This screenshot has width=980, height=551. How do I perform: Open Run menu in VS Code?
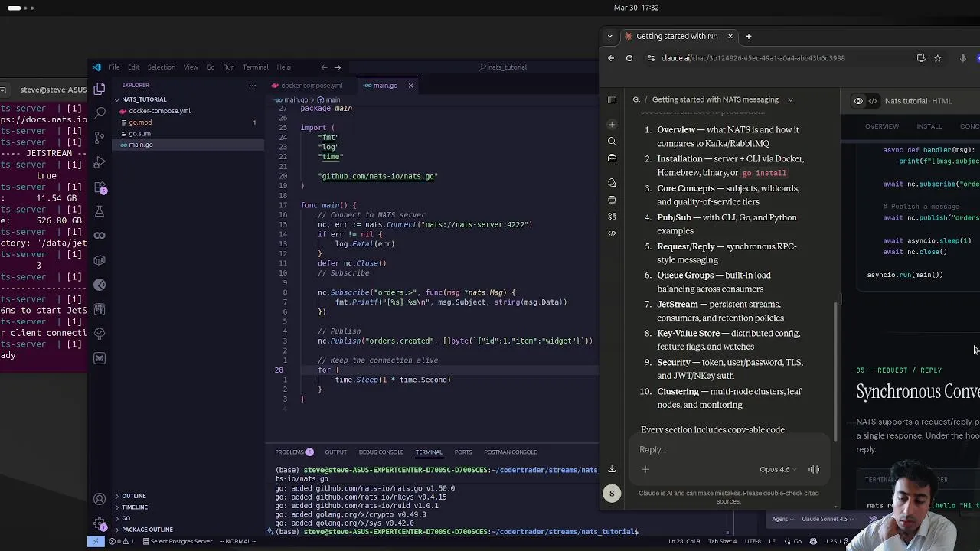[228, 67]
